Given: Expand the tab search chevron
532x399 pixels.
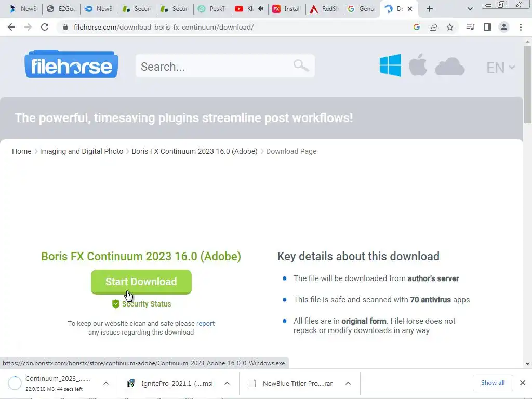Looking at the screenshot, I should coord(470,9).
